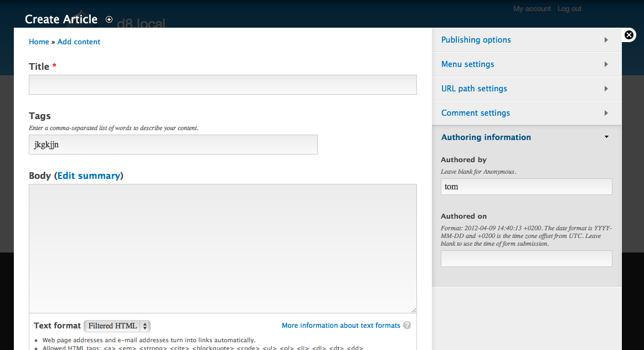Open the Add content breadcrumb link

click(79, 42)
